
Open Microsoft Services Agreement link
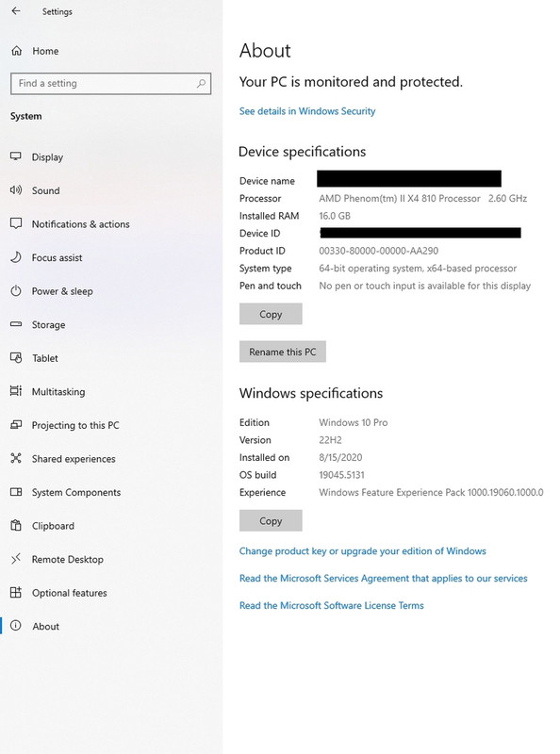[x=383, y=579]
